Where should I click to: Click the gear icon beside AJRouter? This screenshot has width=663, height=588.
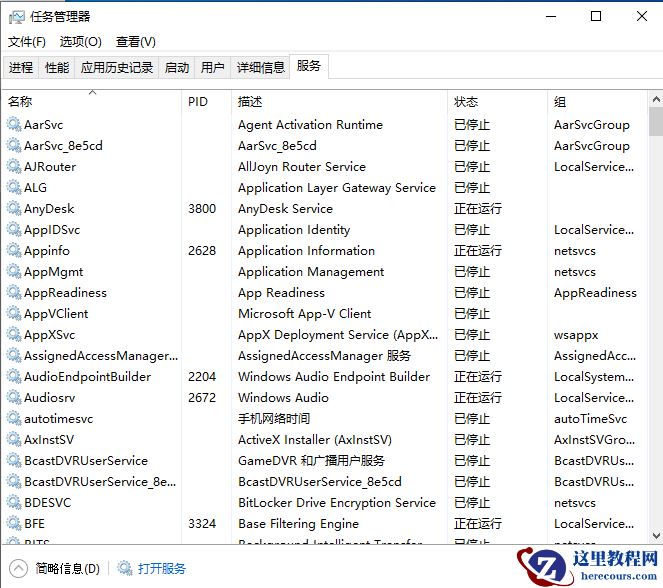(x=14, y=167)
